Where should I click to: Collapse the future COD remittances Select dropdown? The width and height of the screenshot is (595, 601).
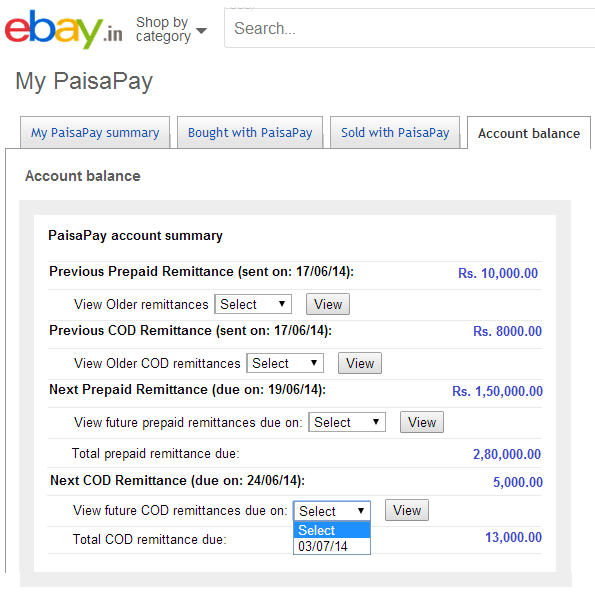[x=332, y=511]
